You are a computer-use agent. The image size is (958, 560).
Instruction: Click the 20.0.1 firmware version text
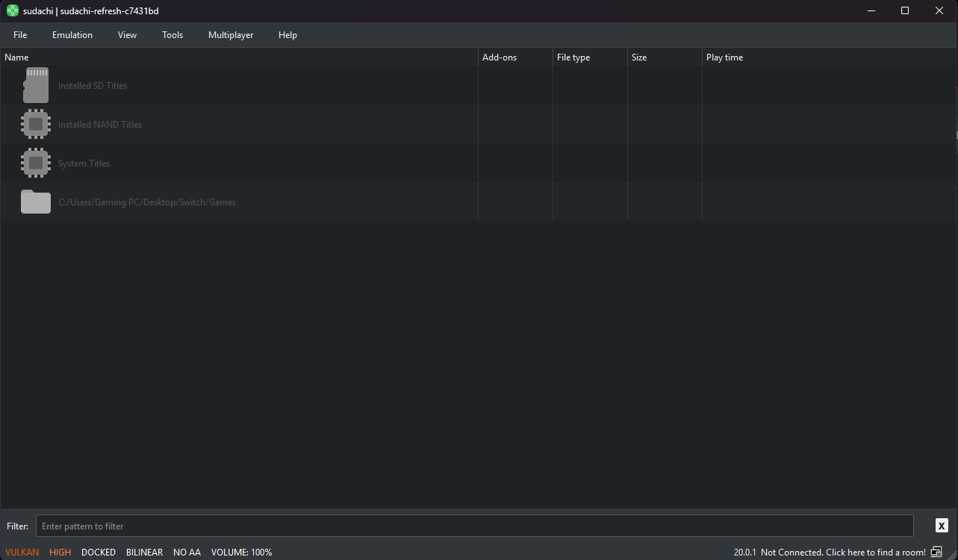coord(744,553)
